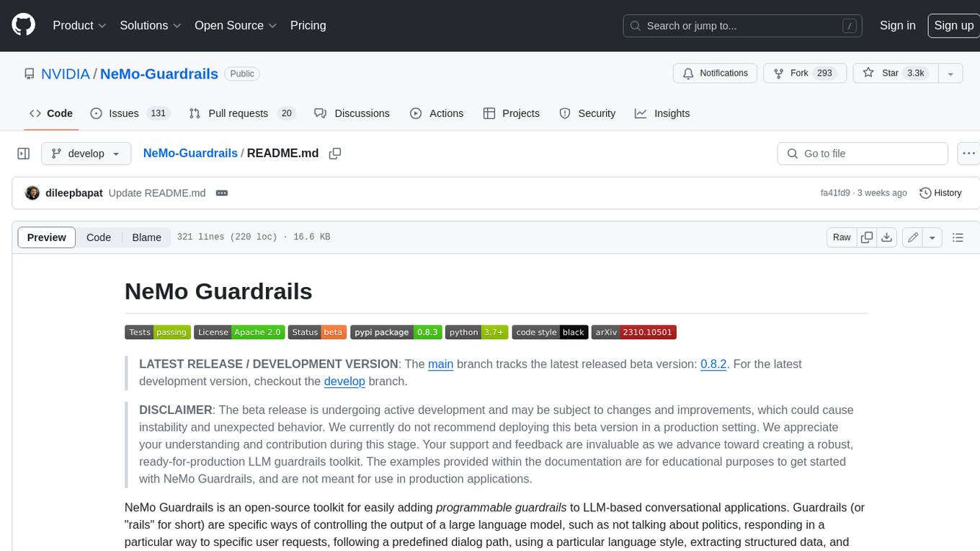This screenshot has height=551, width=980.
Task: Expand the commit message details ellipsis
Action: [222, 193]
